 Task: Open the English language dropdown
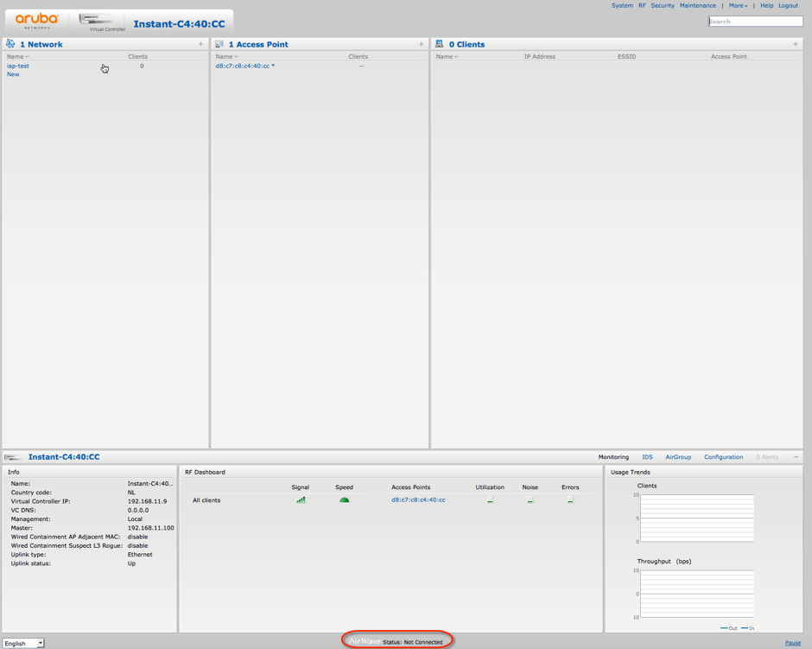coord(23,643)
